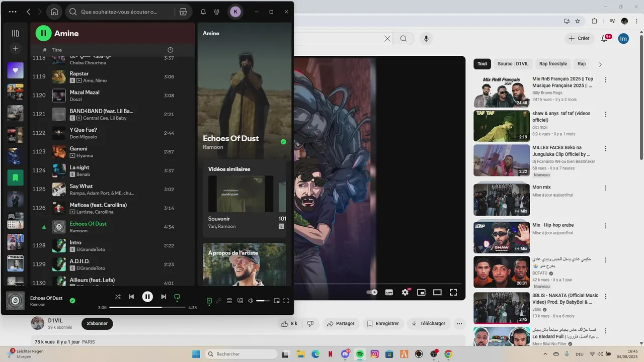
Task: Open the green bookmark Episodes tile
Action: click(16, 177)
